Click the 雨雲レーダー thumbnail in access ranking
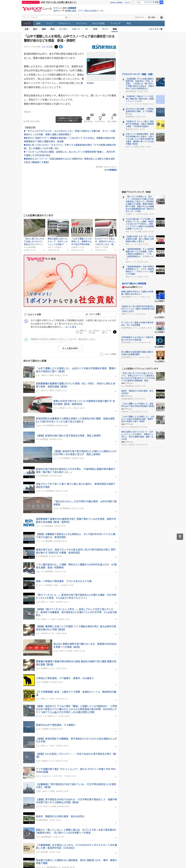Screen dimensions: 186x868 (x=160, y=99)
